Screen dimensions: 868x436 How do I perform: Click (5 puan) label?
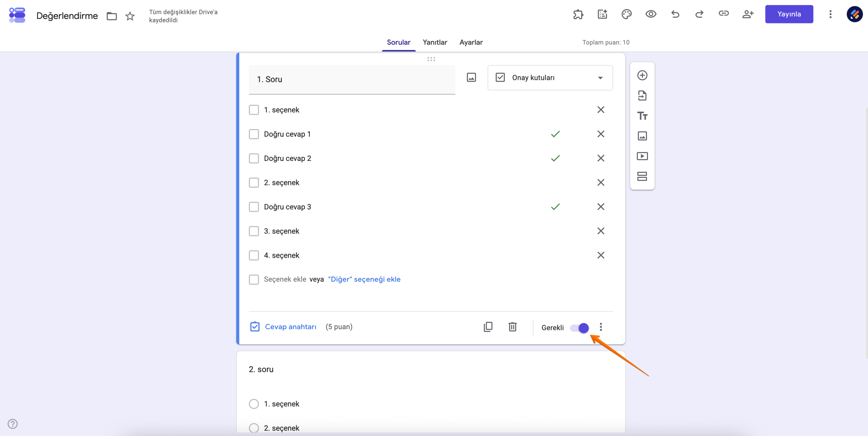339,327
